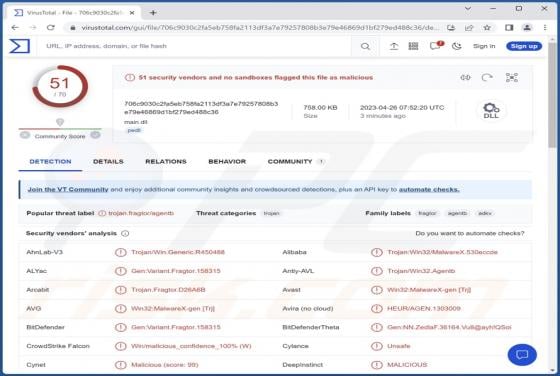Click the community score downvote icon
560x376 pixels.
point(25,135)
